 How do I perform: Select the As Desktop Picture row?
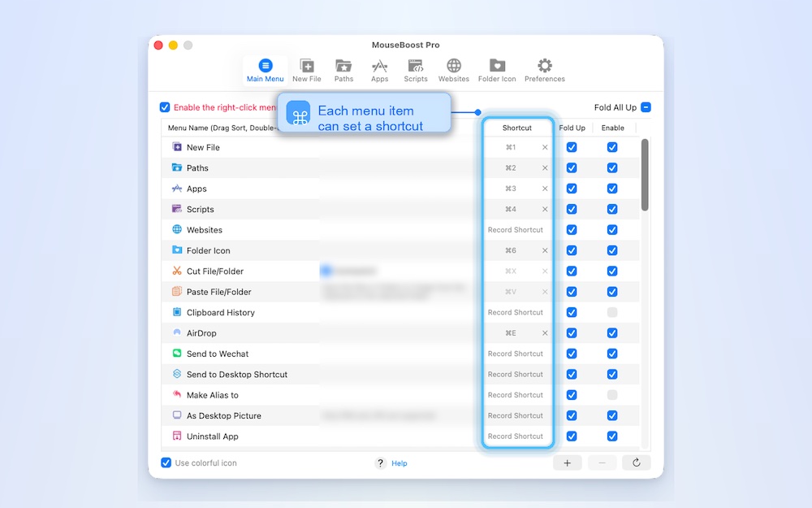[x=400, y=415]
